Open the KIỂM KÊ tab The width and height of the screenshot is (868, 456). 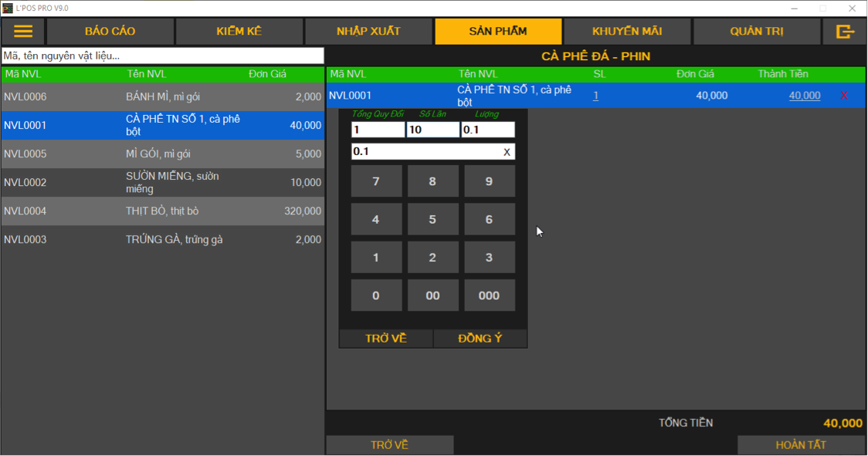pyautogui.click(x=239, y=32)
